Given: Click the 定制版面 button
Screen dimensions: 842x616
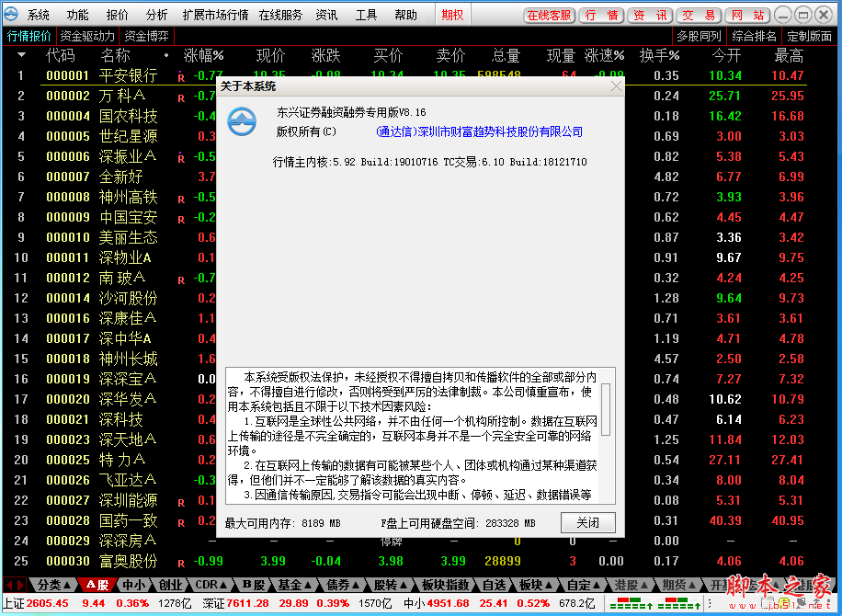Looking at the screenshot, I should coord(809,36).
